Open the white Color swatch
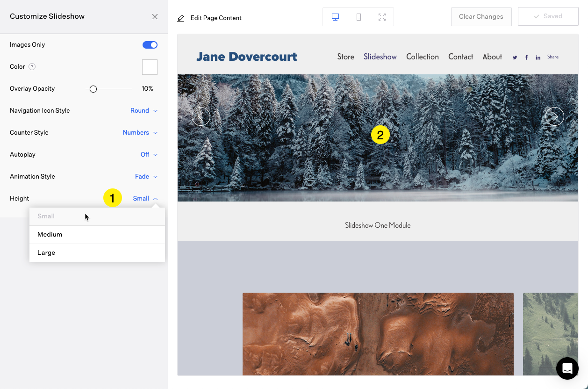The image size is (588, 389). (150, 67)
